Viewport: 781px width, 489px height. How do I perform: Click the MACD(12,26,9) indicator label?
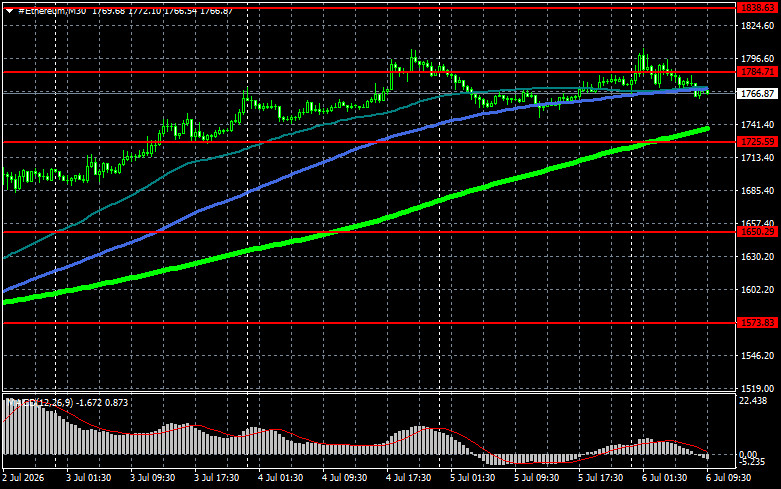click(41, 402)
